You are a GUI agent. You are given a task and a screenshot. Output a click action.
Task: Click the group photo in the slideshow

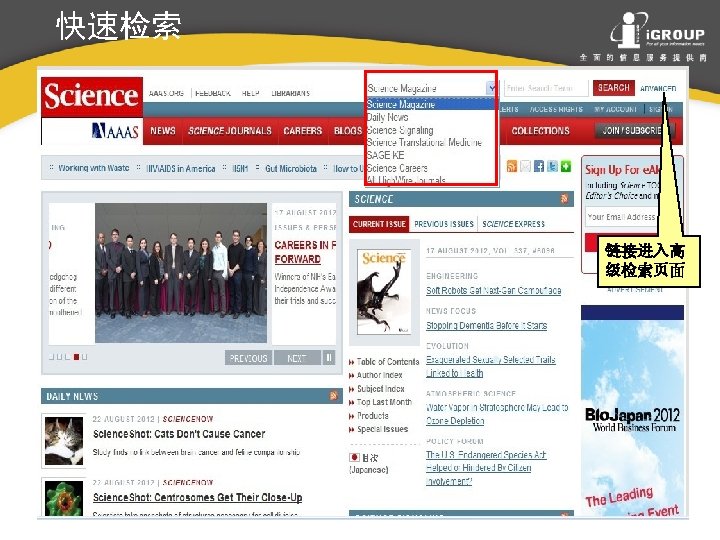point(180,273)
